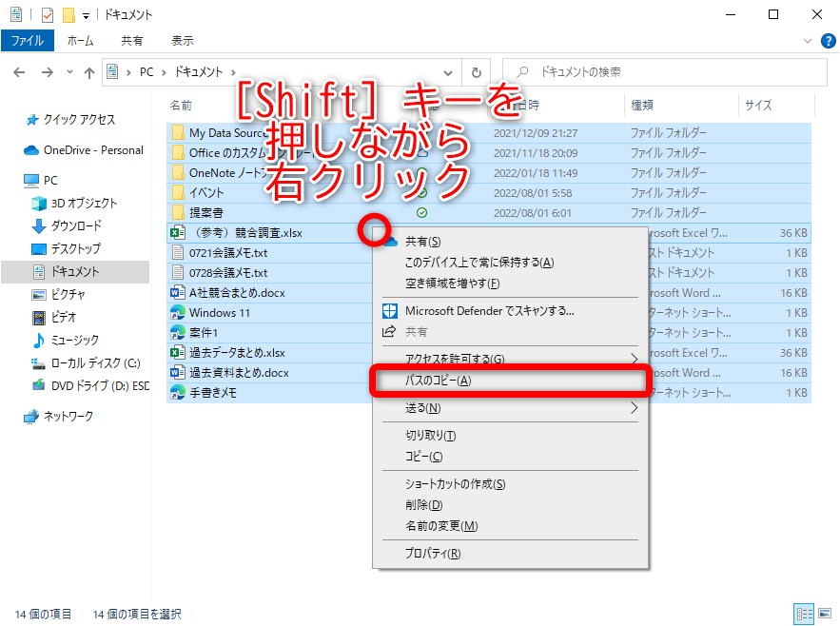This screenshot has height=626, width=840.
Task: Click the up-to-parent-folder arrow
Action: pyautogui.click(x=89, y=72)
